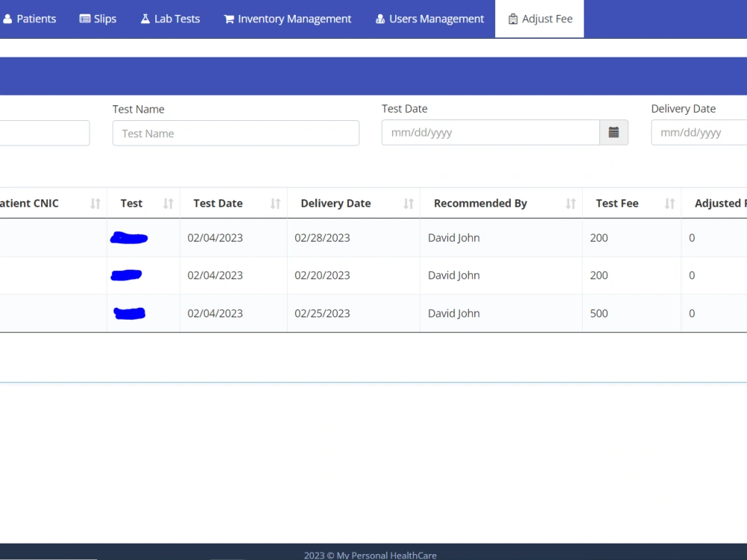Open the Patients tab

click(x=28, y=19)
